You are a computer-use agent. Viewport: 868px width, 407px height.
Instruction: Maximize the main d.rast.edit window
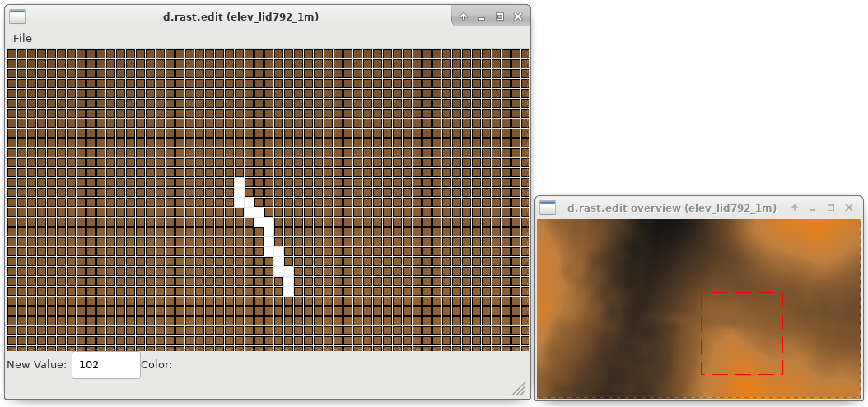point(500,16)
